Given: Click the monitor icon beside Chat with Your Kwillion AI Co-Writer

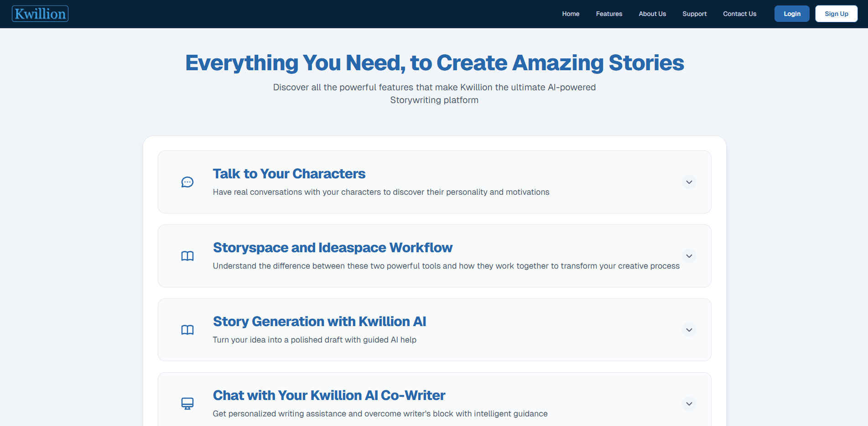Looking at the screenshot, I should 187,403.
